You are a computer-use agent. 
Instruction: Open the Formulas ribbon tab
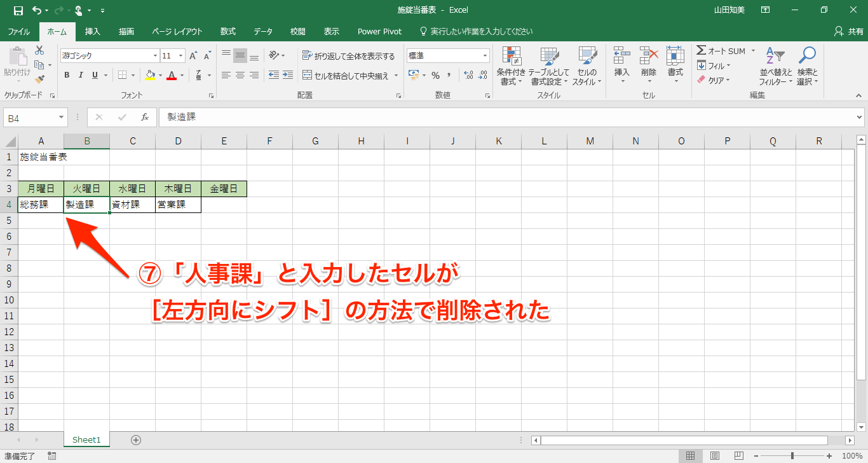228,31
